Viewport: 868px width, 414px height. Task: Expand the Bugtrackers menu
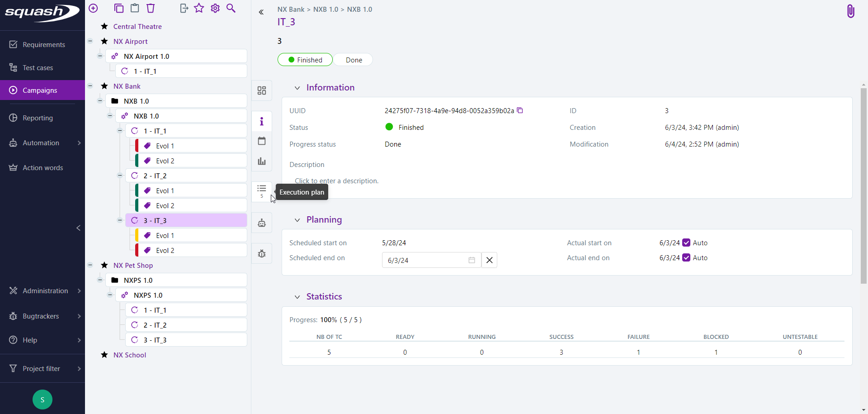pyautogui.click(x=42, y=316)
